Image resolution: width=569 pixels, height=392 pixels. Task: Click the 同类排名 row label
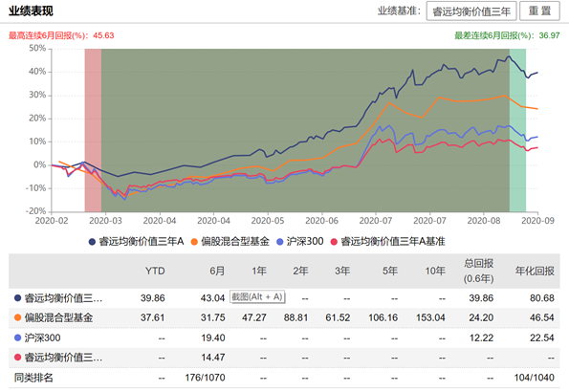click(x=33, y=378)
